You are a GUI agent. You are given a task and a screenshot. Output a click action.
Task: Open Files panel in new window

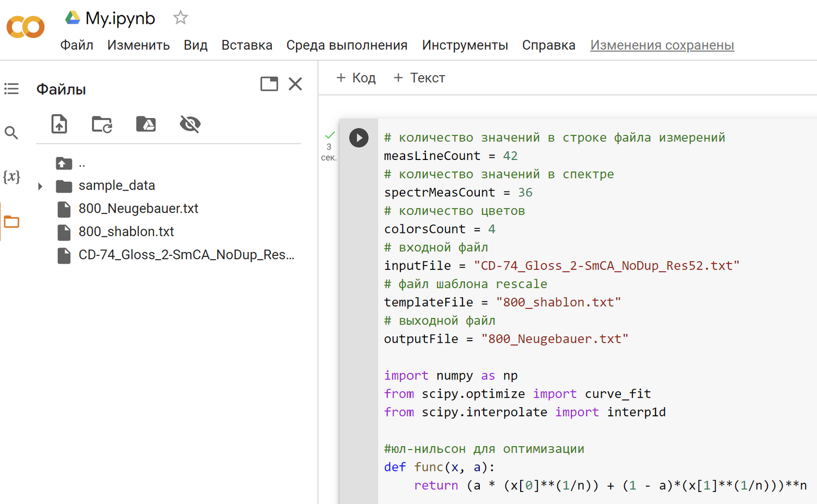point(269,84)
